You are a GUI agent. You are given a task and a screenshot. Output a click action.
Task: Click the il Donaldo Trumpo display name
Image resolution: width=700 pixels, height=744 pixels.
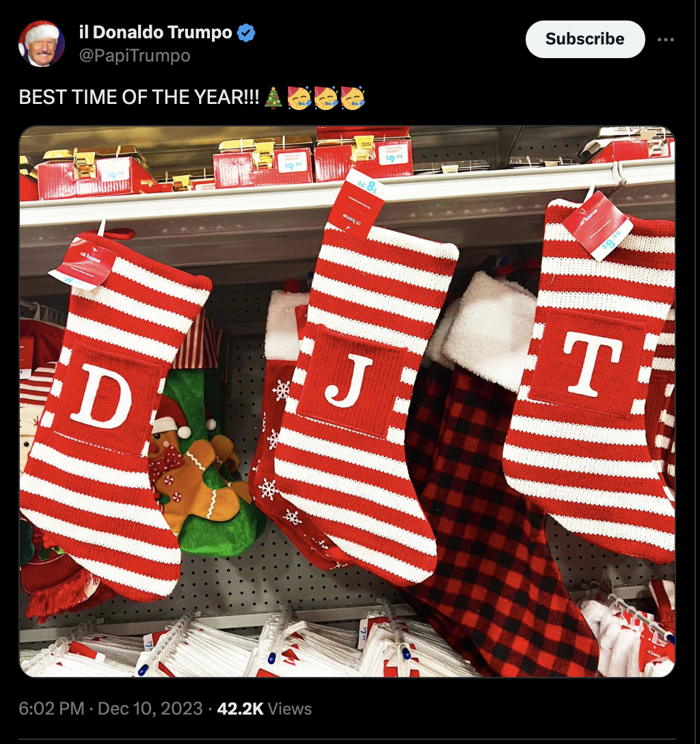(156, 32)
